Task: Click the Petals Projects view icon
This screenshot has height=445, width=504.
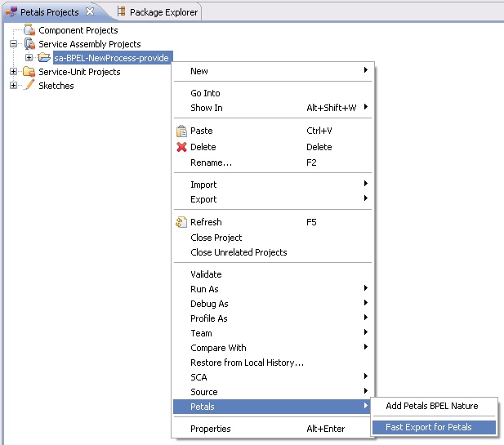Action: point(11,12)
